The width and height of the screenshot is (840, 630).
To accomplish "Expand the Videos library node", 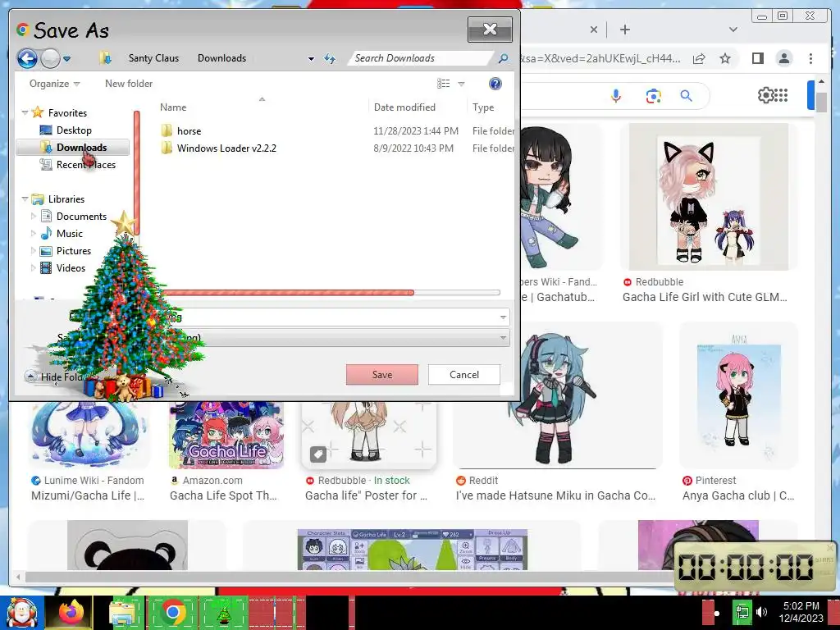I will [33, 268].
